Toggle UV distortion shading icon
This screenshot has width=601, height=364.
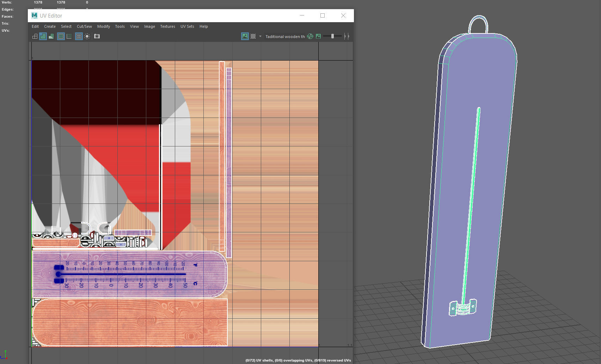[x=51, y=36]
